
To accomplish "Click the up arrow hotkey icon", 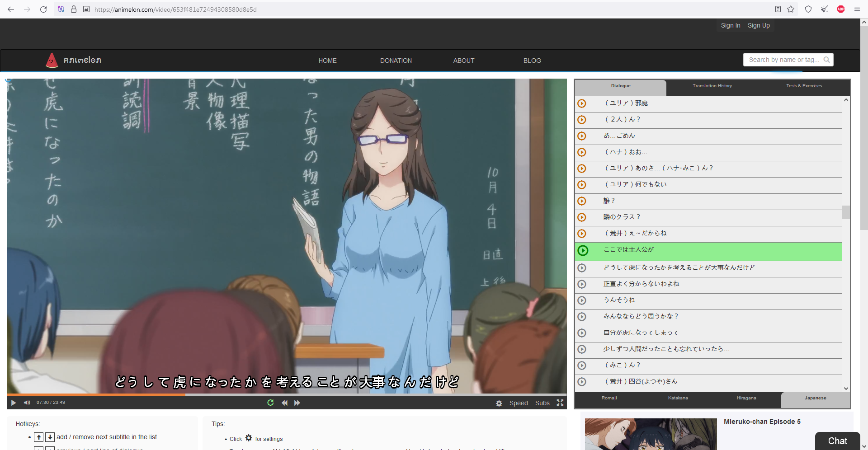I will (39, 437).
